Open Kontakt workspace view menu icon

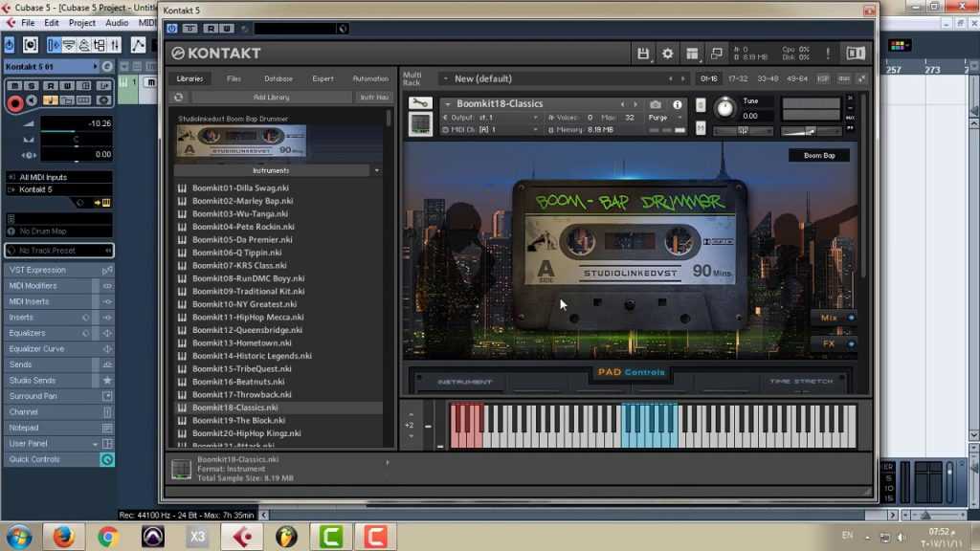(x=692, y=54)
